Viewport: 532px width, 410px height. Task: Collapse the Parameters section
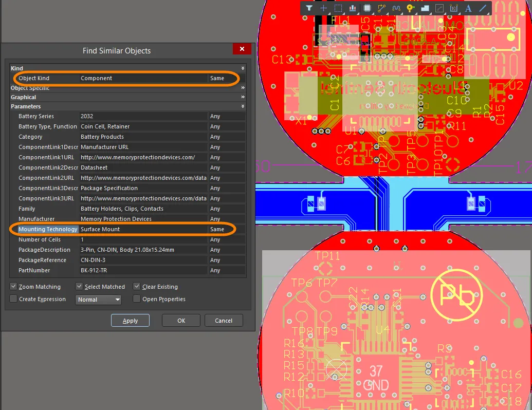coord(243,106)
